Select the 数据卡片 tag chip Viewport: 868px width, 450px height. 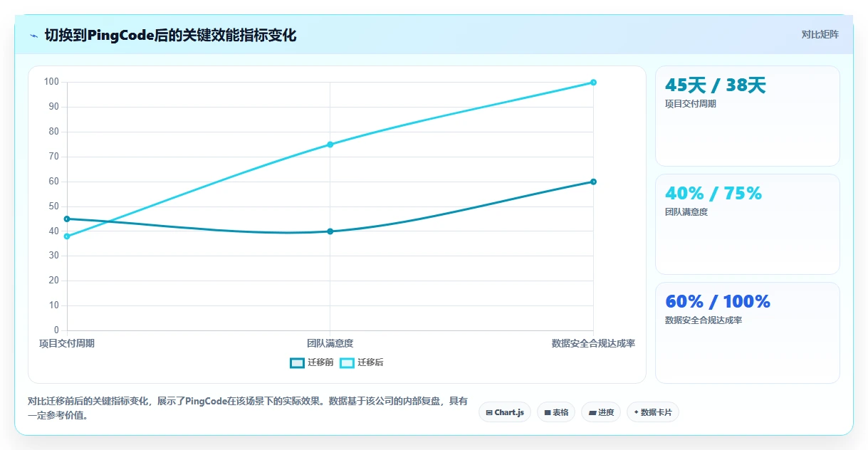pyautogui.click(x=653, y=412)
